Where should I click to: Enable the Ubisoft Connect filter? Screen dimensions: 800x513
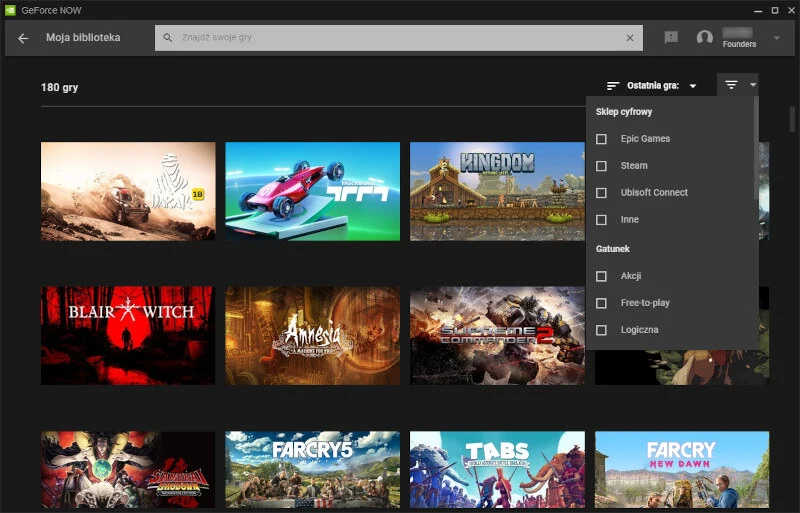(602, 193)
